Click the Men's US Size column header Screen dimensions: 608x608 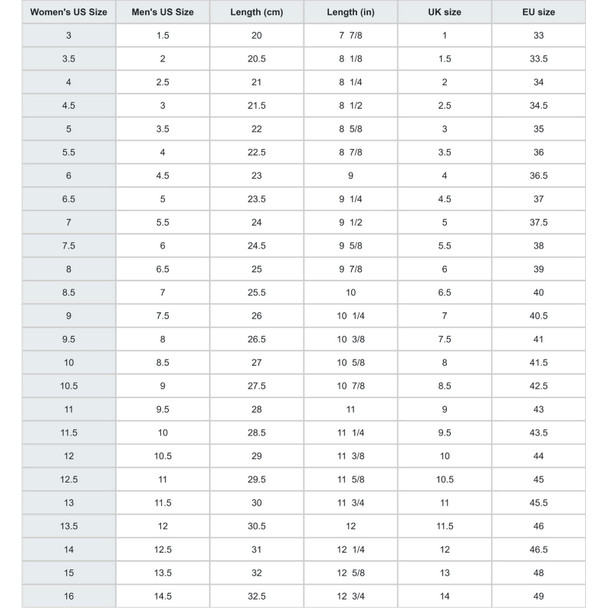click(162, 12)
